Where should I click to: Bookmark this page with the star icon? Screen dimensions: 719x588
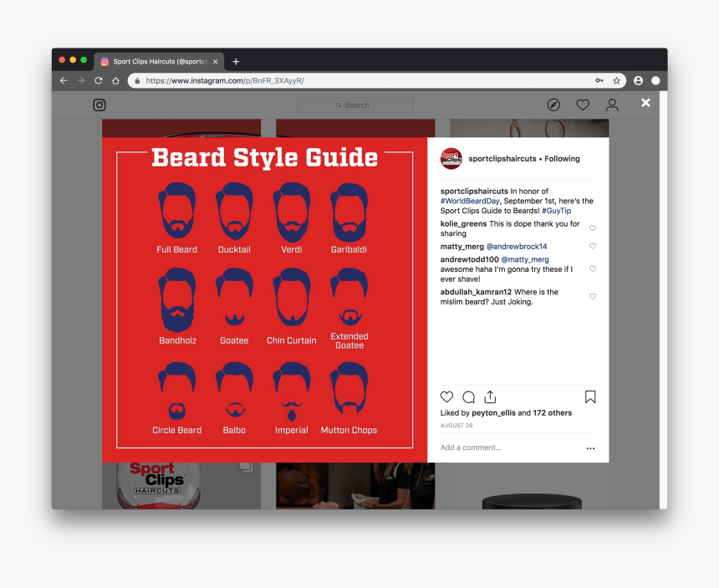click(x=616, y=81)
